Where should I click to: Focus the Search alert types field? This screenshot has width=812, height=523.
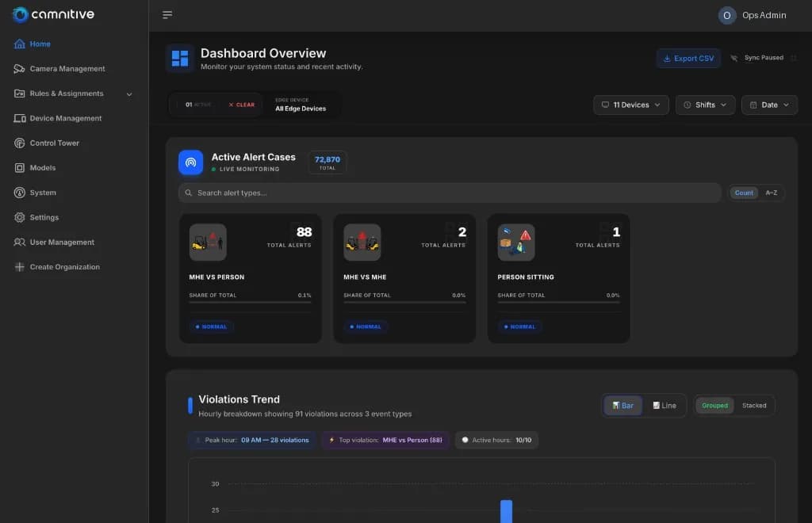tap(450, 193)
